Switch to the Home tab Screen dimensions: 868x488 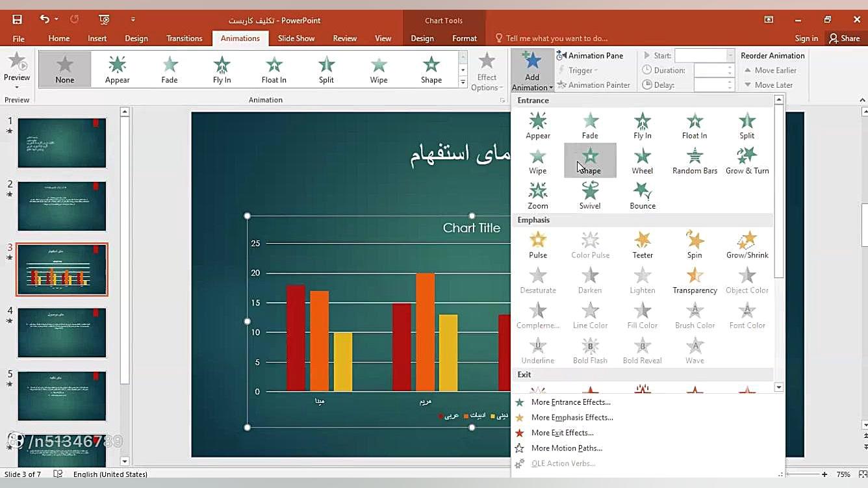58,38
